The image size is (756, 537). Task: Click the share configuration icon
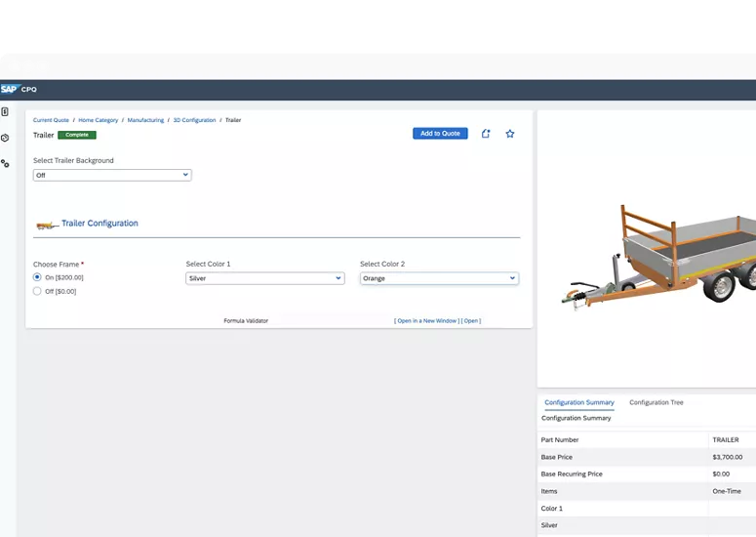486,134
